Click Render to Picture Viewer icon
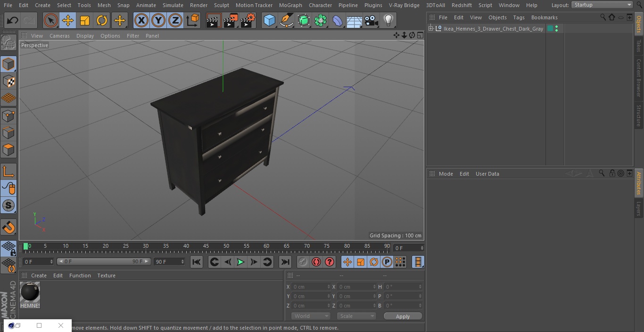The height and width of the screenshot is (332, 644). 231,21
